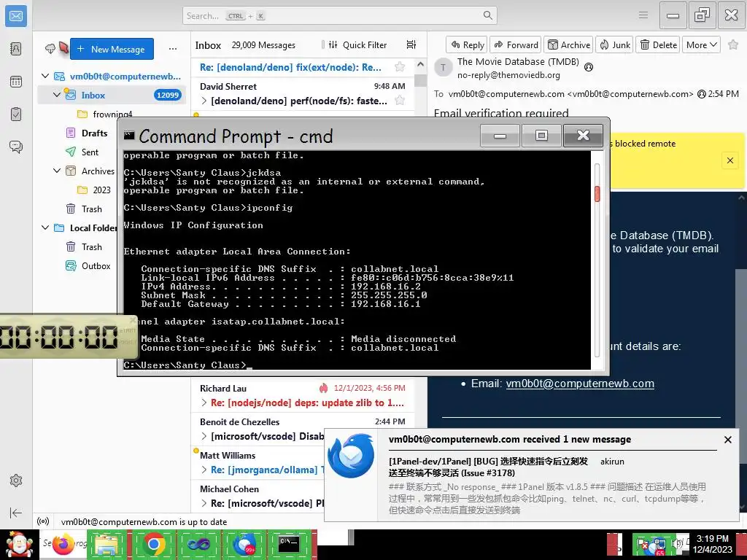Open the Santa Start button

[19, 545]
